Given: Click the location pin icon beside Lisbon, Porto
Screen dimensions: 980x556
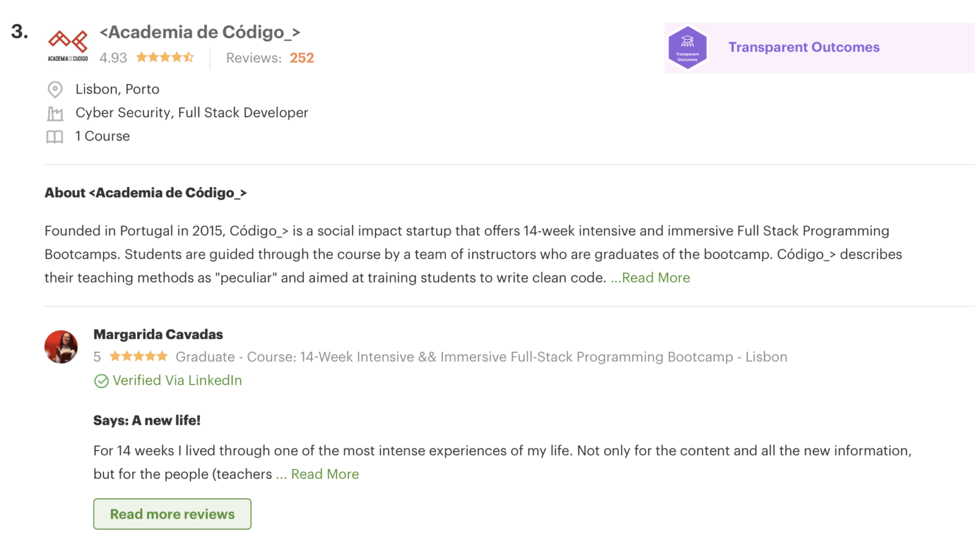Looking at the screenshot, I should click(x=55, y=89).
